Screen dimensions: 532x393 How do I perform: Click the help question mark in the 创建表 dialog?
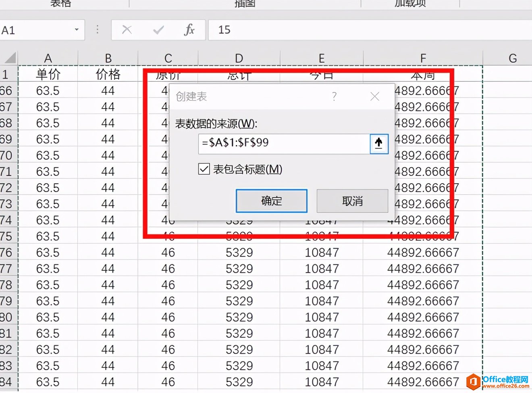(x=334, y=96)
